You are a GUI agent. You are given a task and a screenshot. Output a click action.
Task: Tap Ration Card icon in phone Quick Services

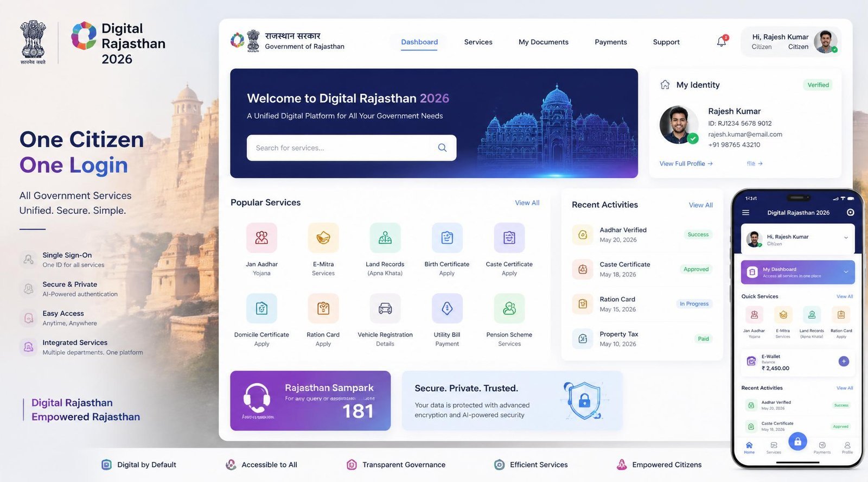click(841, 315)
